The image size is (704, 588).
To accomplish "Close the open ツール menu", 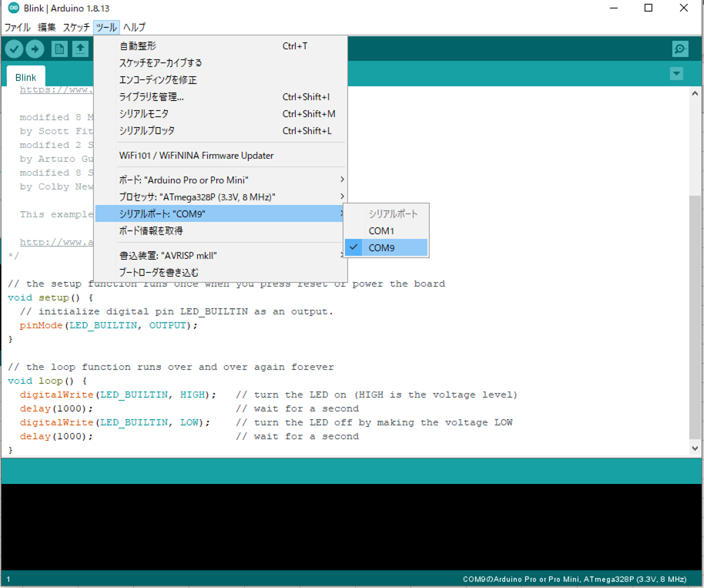I will pyautogui.click(x=106, y=28).
